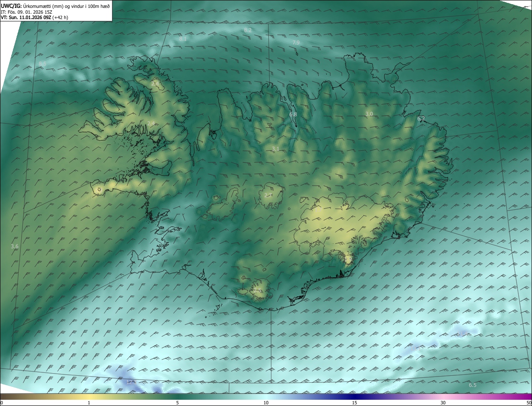Click the 6.8 value label in the north
The image size is (532, 406).
coord(293,114)
